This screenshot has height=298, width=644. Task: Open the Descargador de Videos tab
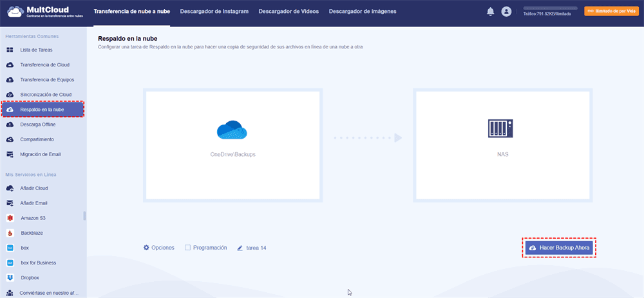tap(289, 12)
